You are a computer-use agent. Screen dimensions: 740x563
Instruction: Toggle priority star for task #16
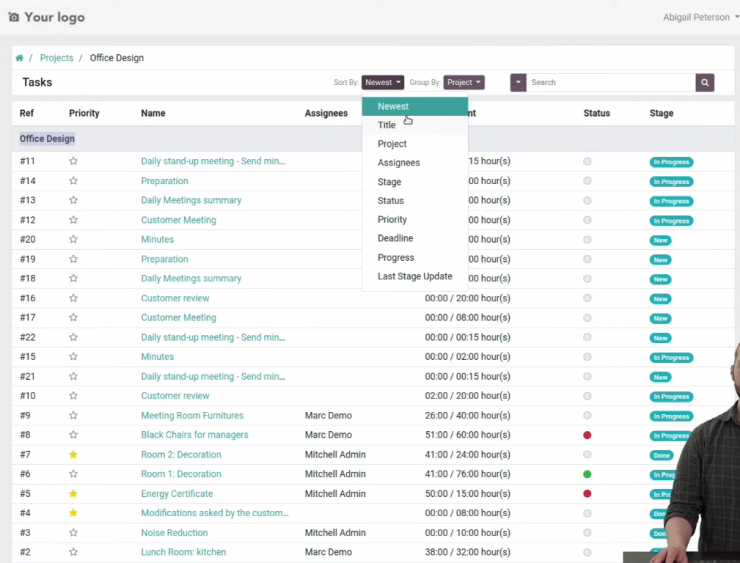pyautogui.click(x=73, y=298)
